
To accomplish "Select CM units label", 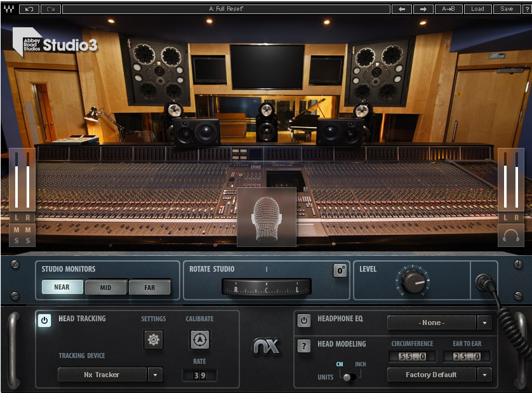I will tap(340, 364).
